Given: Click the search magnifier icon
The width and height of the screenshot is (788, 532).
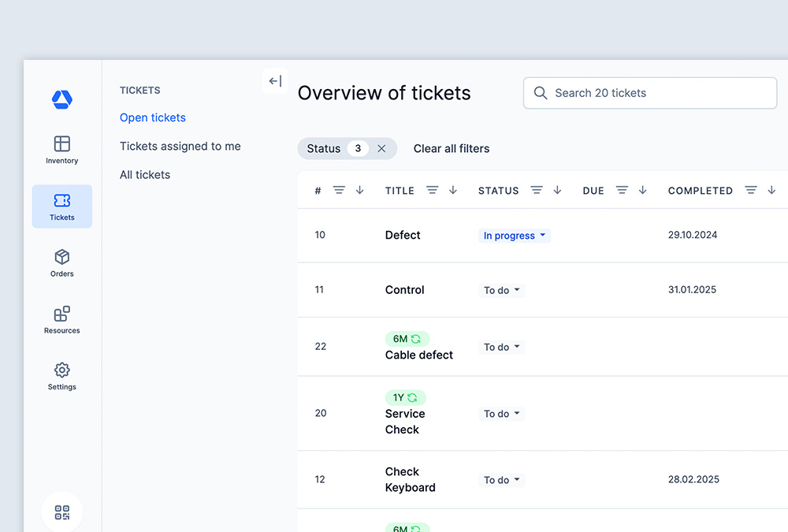Looking at the screenshot, I should (x=541, y=93).
